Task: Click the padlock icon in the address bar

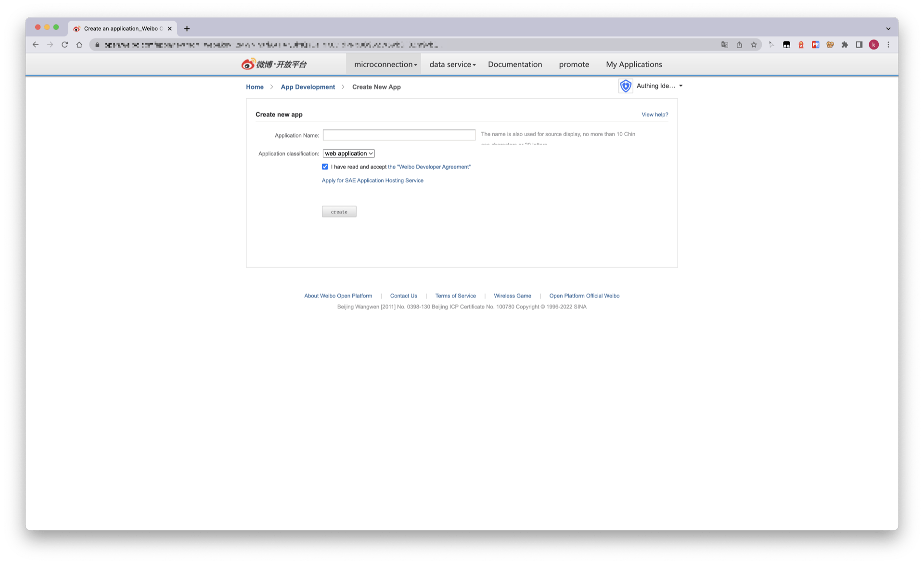Action: tap(97, 44)
